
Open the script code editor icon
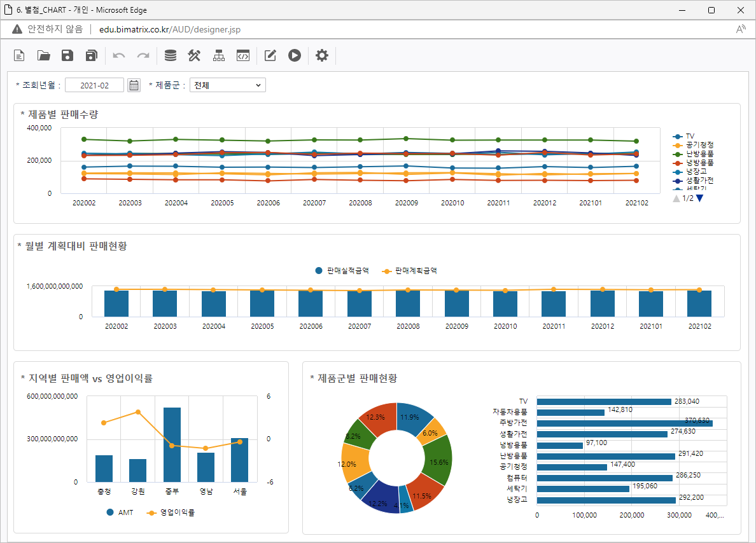coord(242,56)
